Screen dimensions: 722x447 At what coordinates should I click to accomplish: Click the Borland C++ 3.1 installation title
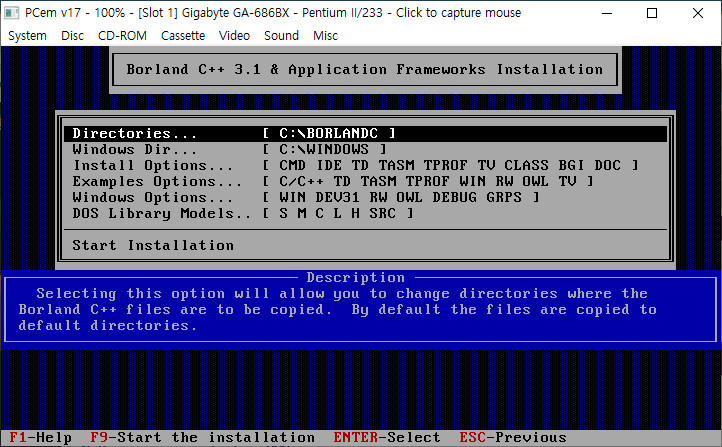tap(365, 70)
